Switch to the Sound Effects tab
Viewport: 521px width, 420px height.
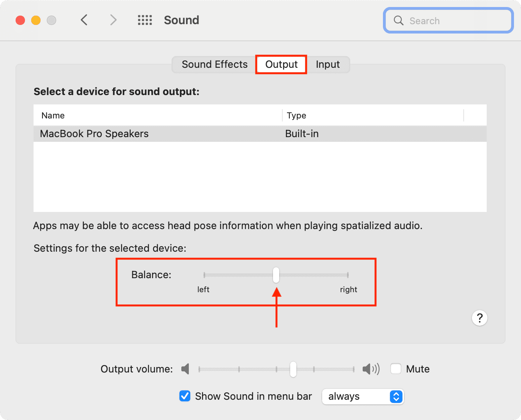coord(214,64)
